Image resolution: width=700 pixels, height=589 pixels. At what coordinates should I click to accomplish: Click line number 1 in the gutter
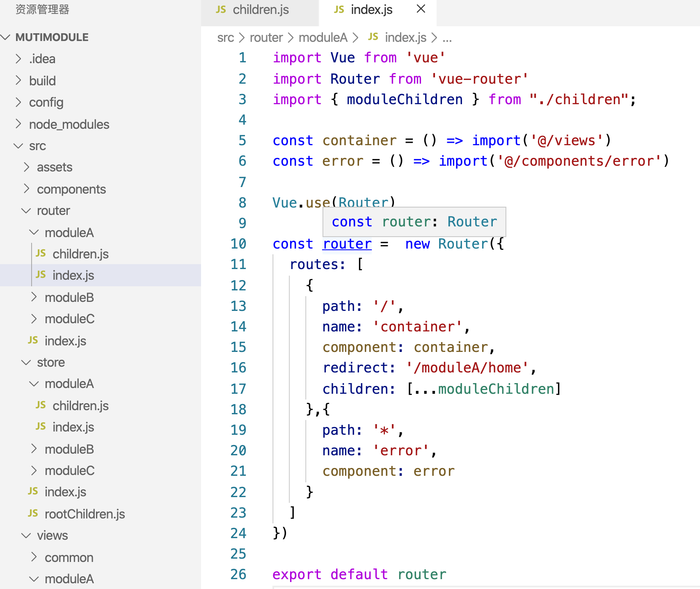pyautogui.click(x=242, y=57)
